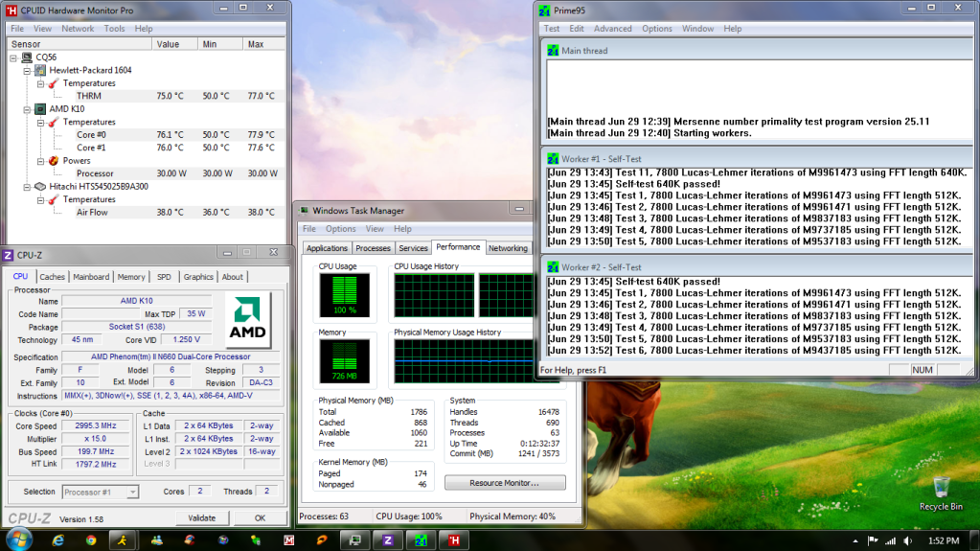Screen dimensions: 980x551
Task: Open the Windows Live Messenger taskbar icon
Action: pyautogui.click(x=157, y=540)
